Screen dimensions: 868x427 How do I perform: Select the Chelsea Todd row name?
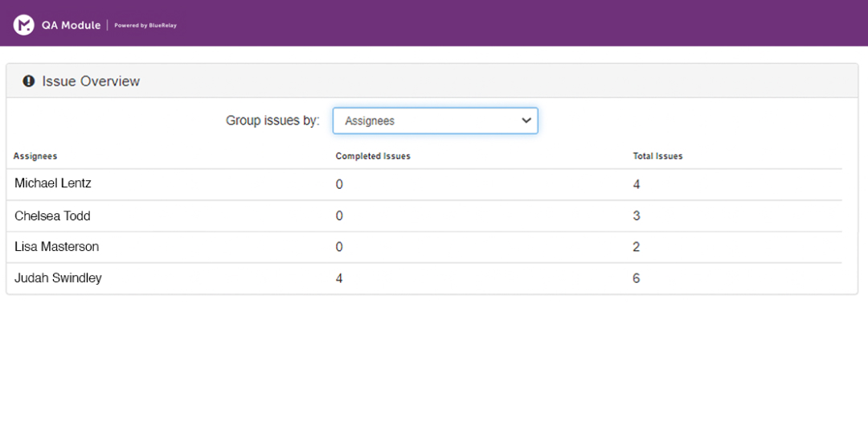click(52, 216)
